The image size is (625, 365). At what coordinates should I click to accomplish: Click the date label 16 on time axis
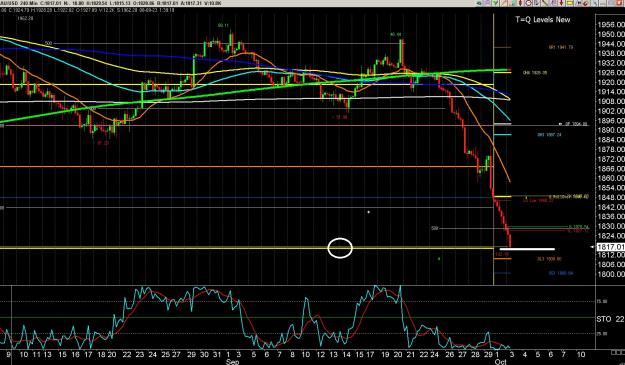pyautogui.click(x=75, y=354)
